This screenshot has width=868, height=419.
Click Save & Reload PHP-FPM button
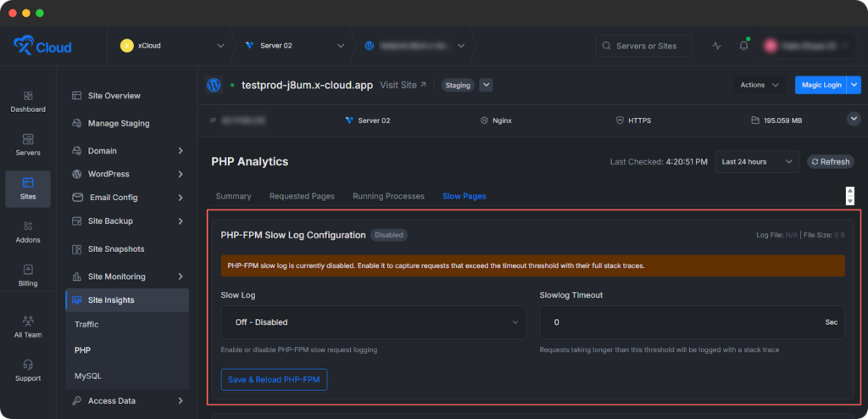(x=274, y=379)
